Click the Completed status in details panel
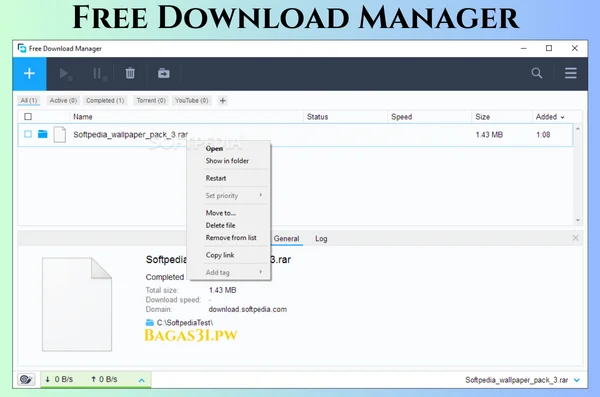600x397 pixels. point(165,277)
